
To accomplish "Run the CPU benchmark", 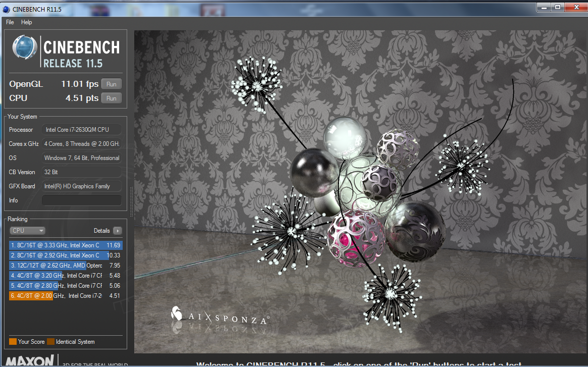I will [x=112, y=98].
